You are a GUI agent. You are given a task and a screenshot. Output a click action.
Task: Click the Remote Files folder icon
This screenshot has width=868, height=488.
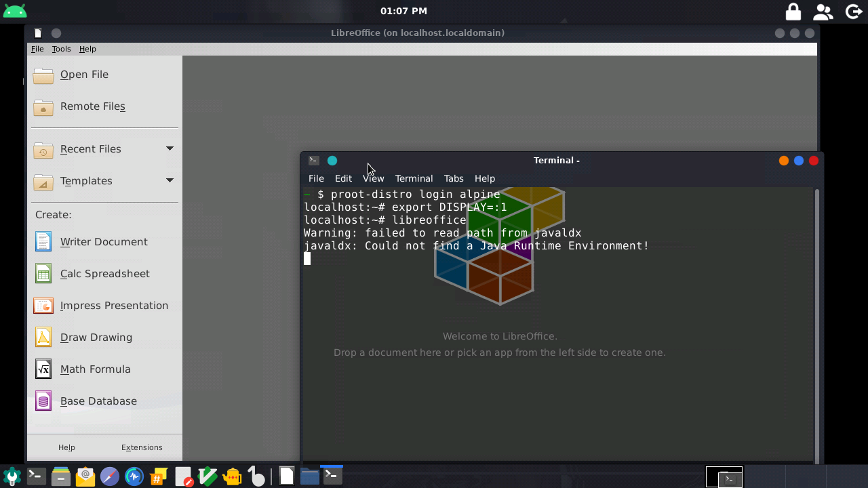coord(43,106)
